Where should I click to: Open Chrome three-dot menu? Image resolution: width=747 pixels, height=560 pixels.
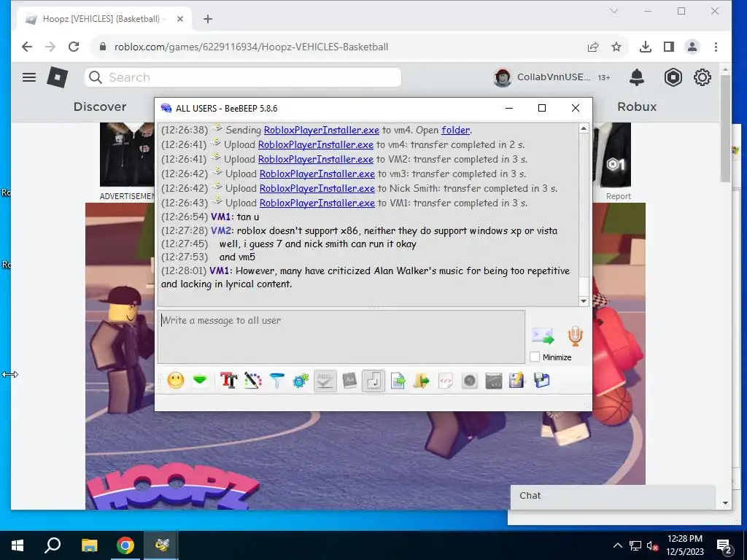pyautogui.click(x=716, y=47)
